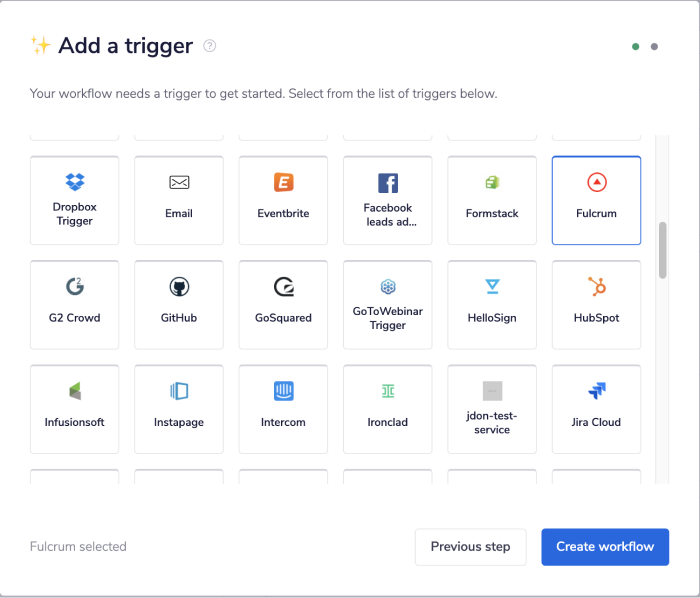This screenshot has height=598, width=700.
Task: Select the Jira Cloud icon
Action: click(596, 391)
